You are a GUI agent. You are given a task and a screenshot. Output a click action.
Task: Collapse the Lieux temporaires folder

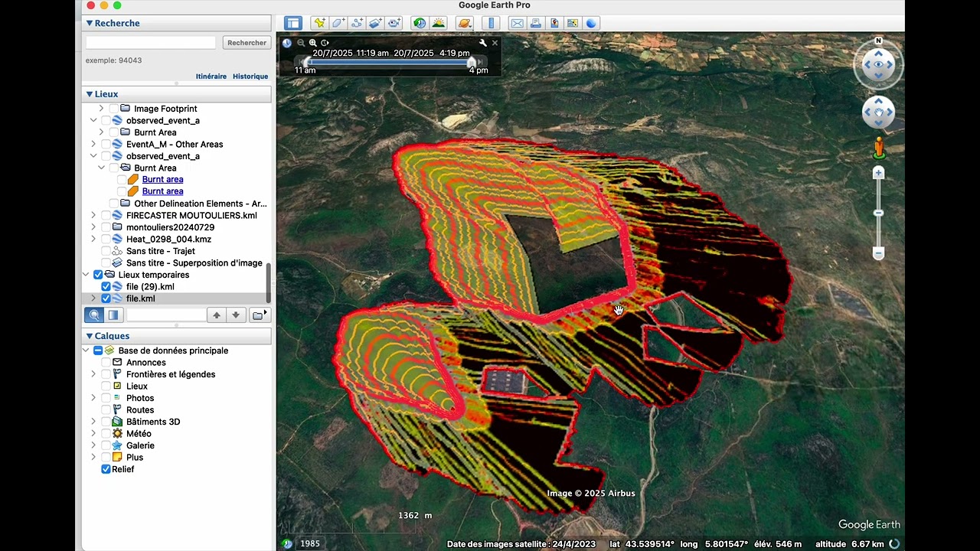pyautogui.click(x=86, y=275)
